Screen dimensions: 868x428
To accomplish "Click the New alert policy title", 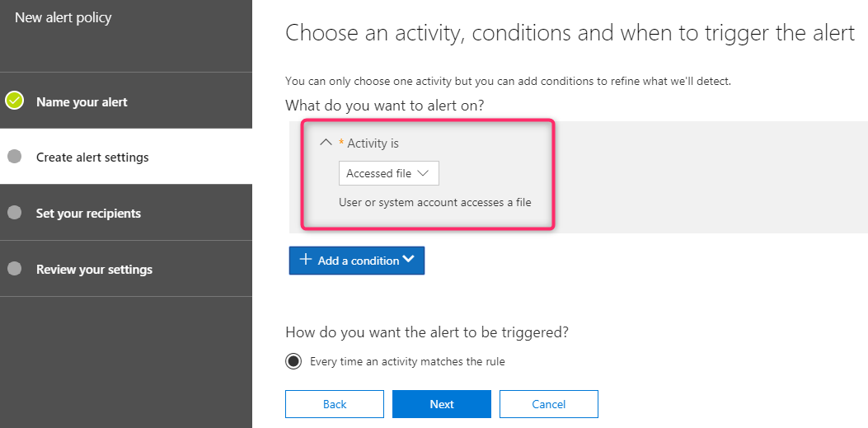I will point(63,17).
